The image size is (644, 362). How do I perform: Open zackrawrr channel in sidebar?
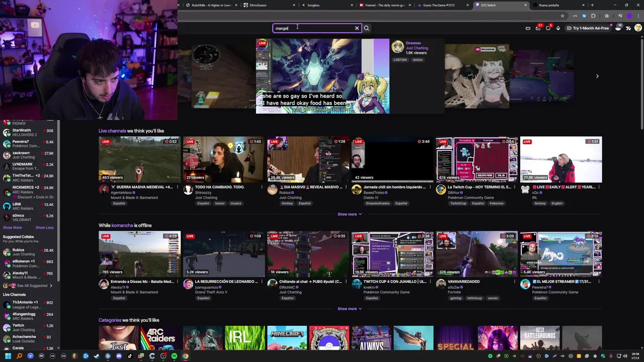pyautogui.click(x=29, y=155)
